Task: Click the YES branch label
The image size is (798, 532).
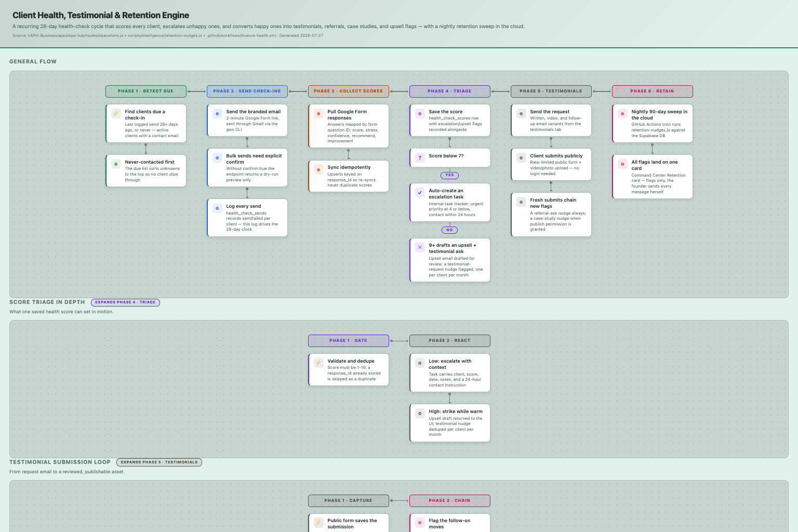Action: click(x=450, y=175)
